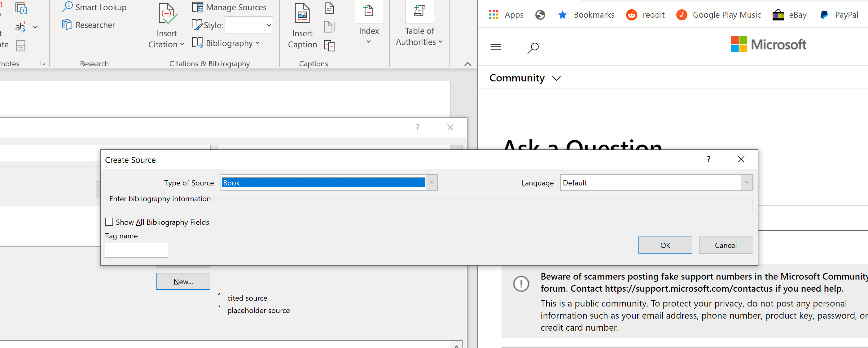Open the hamburger menu on the Microsoft site
The width and height of the screenshot is (868, 348).
point(495,47)
